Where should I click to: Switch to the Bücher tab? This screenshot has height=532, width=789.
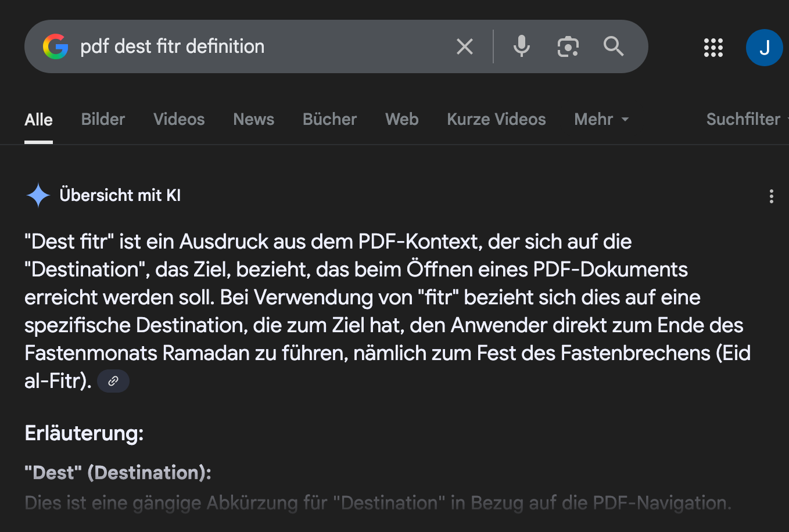[x=329, y=119]
